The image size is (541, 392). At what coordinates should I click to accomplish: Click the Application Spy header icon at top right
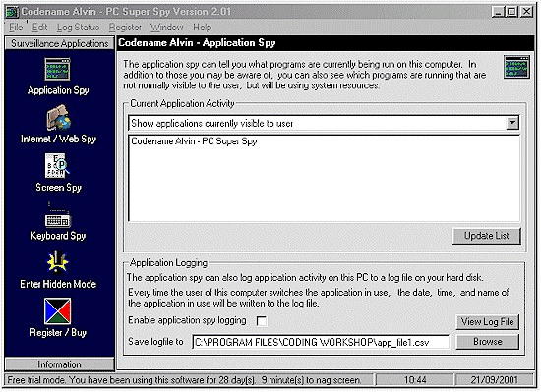click(x=516, y=67)
